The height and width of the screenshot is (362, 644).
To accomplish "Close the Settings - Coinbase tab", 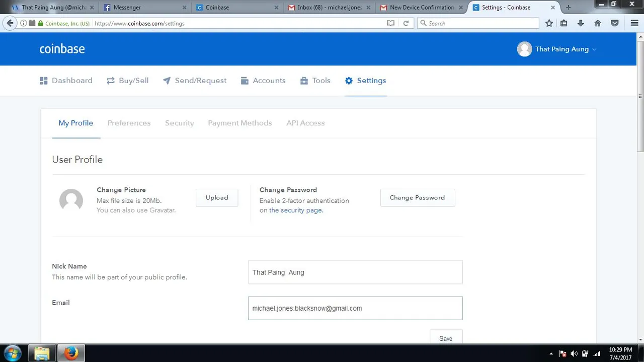I will pyautogui.click(x=553, y=8).
